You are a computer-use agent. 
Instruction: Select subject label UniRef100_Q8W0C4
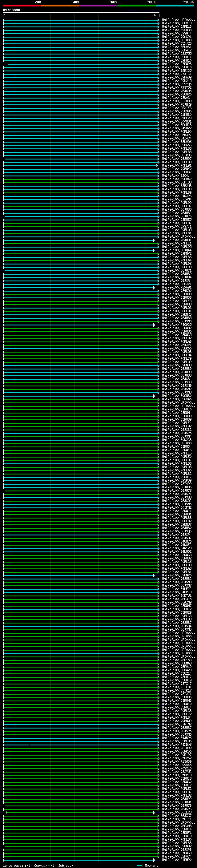(177, 98)
